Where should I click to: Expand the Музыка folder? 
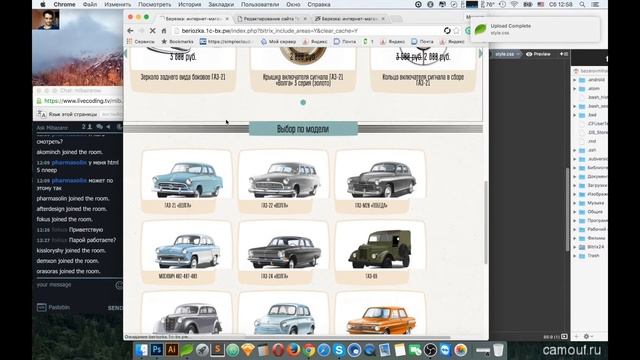[x=575, y=203]
